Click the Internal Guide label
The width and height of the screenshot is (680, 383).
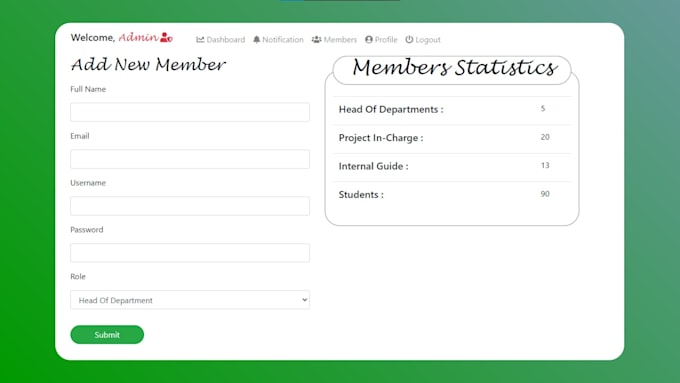pyautogui.click(x=373, y=166)
